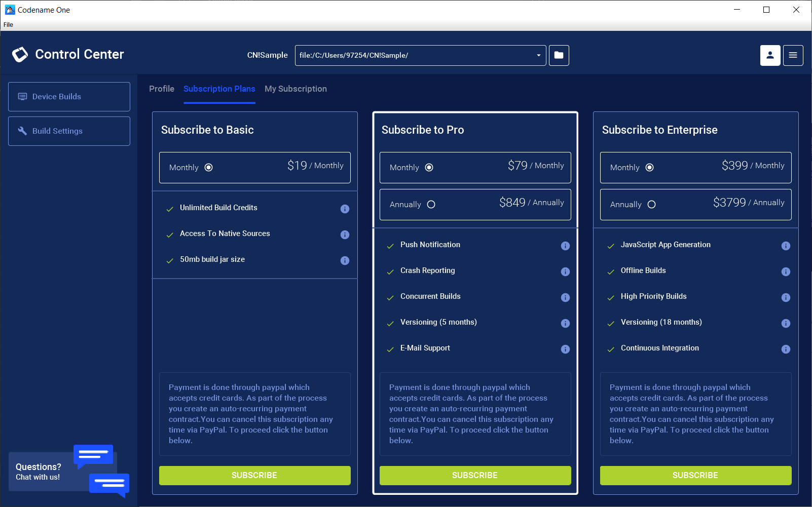The image size is (812, 507).
Task: Show info for Continuous Integration feature
Action: [786, 349]
